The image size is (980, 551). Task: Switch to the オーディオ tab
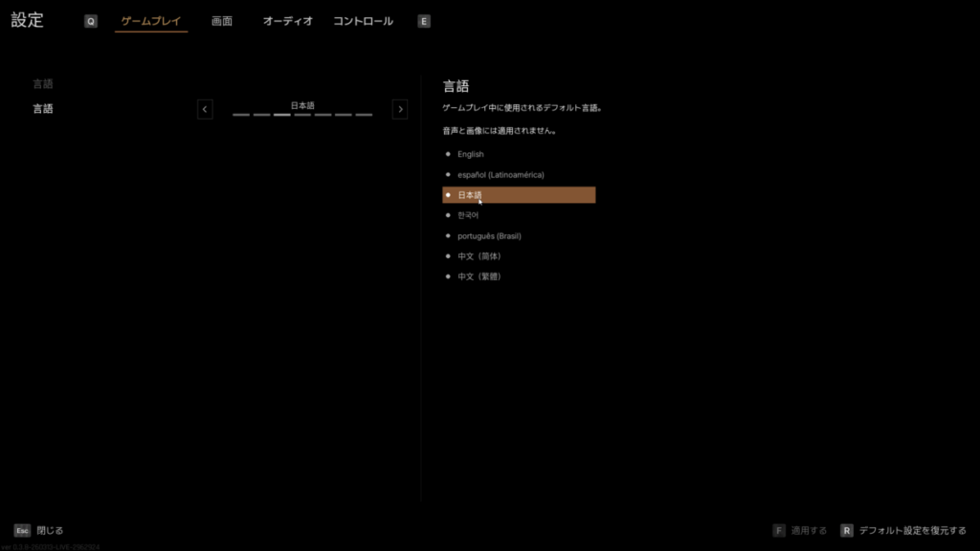(288, 21)
